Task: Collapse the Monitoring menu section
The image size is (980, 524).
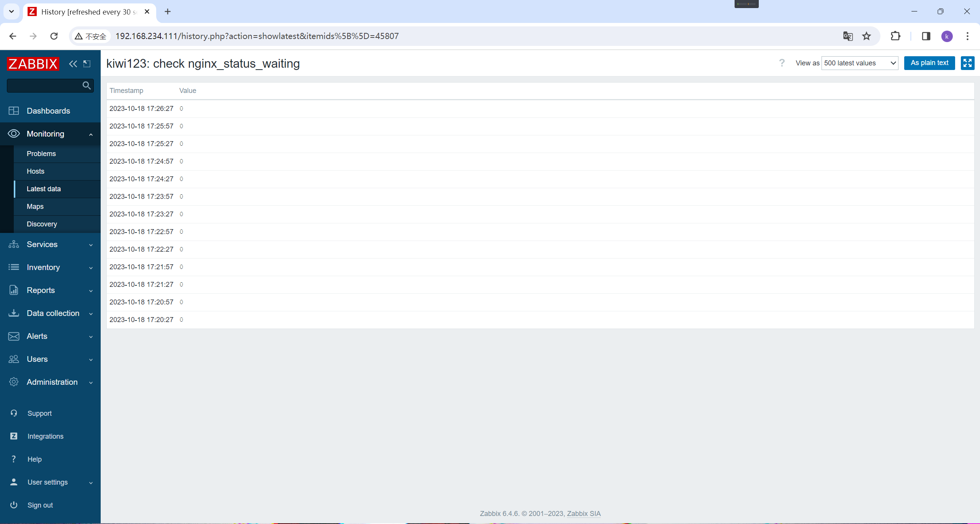Action: [x=50, y=134]
